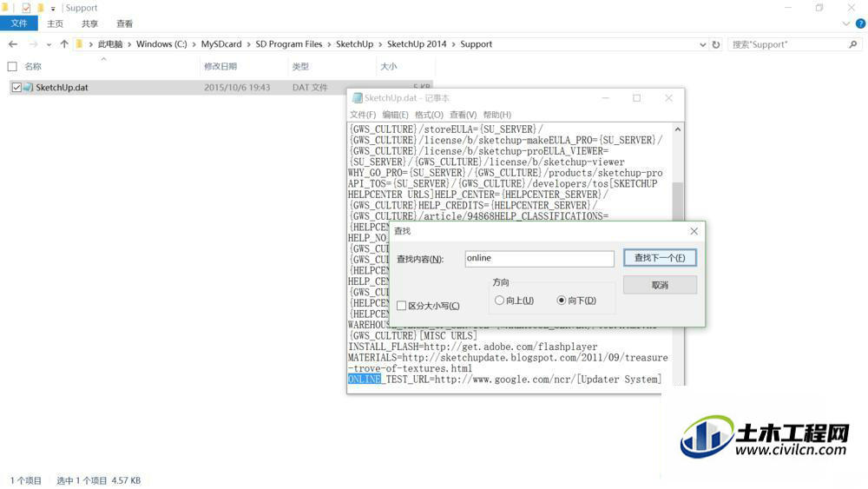Click the 2015/10/6 19:43 date cell
The height and width of the screenshot is (489, 868).
(x=237, y=88)
